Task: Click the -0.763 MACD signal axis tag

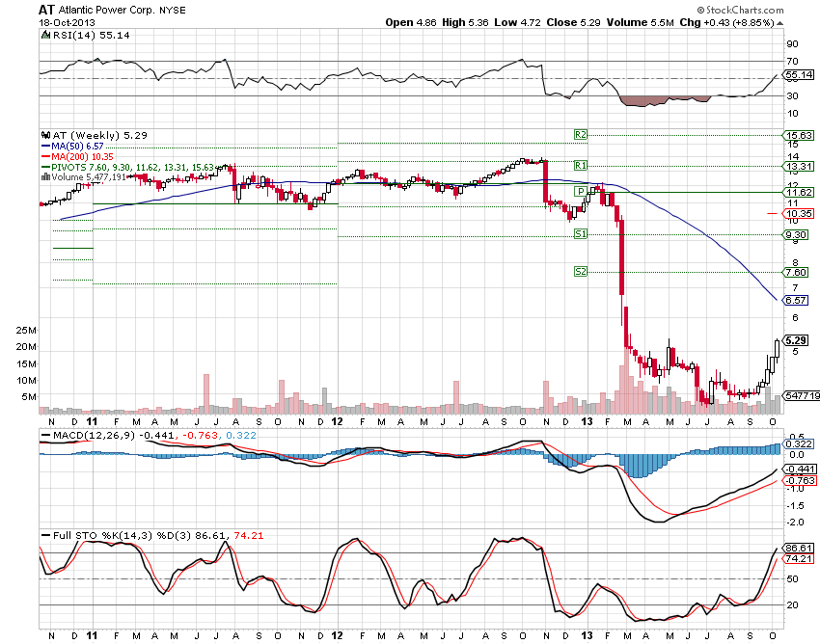Action: click(800, 480)
